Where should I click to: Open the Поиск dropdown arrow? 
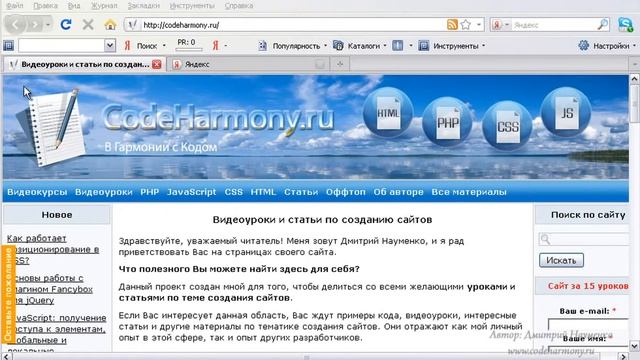(x=164, y=46)
